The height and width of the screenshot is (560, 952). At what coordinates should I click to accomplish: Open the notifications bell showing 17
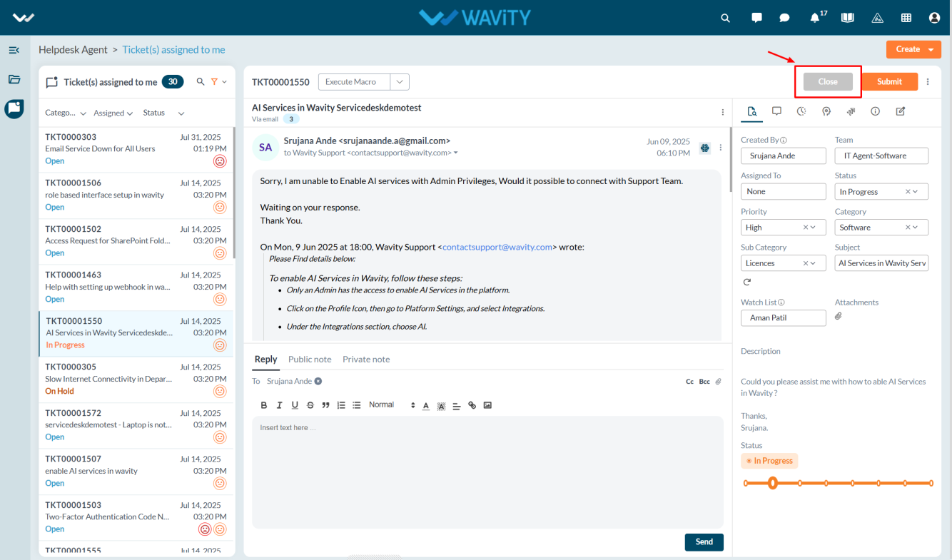point(815,18)
